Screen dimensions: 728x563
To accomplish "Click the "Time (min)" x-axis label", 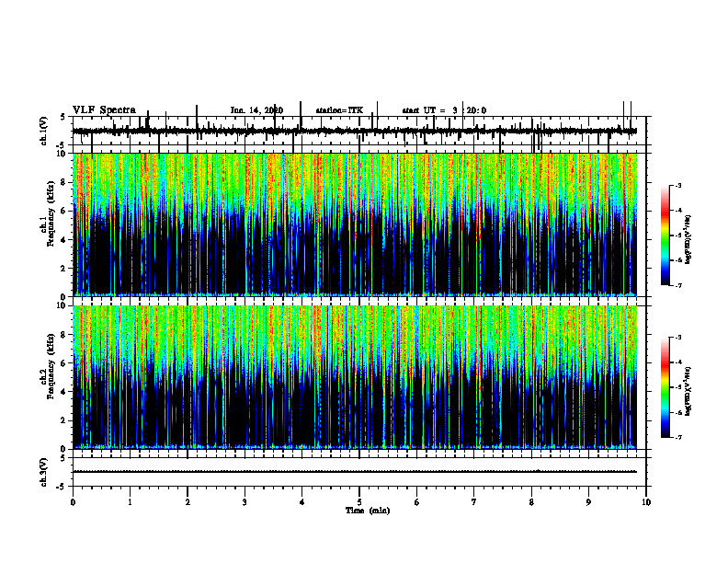I will click(x=368, y=511).
